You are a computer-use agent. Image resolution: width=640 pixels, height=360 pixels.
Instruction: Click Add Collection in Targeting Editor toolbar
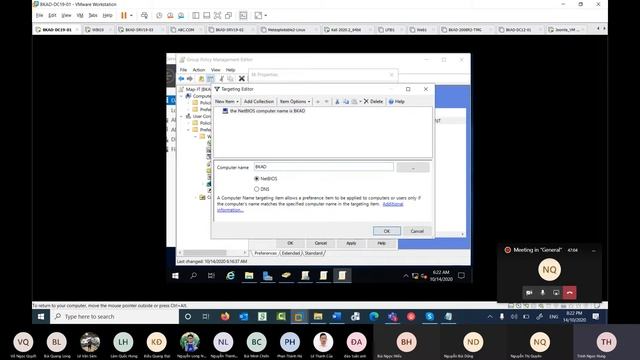258,101
